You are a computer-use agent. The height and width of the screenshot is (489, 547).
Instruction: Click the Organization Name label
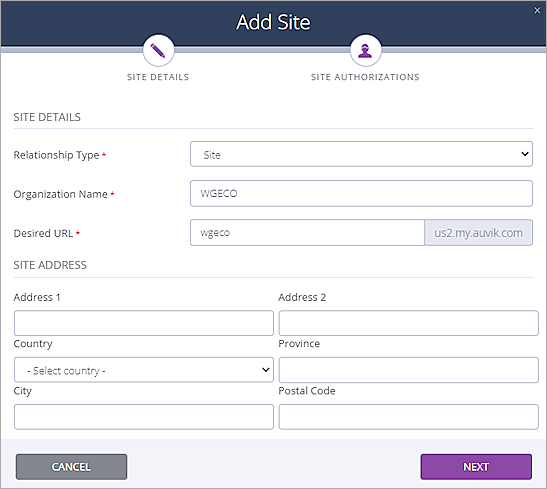[x=61, y=194]
